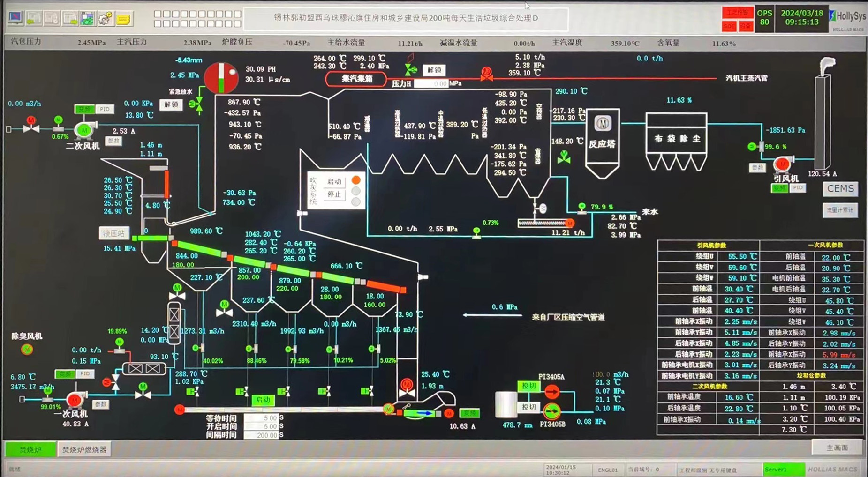Toggle the upper 投切 switch for PI3405A
The height and width of the screenshot is (477, 868).
click(528, 386)
